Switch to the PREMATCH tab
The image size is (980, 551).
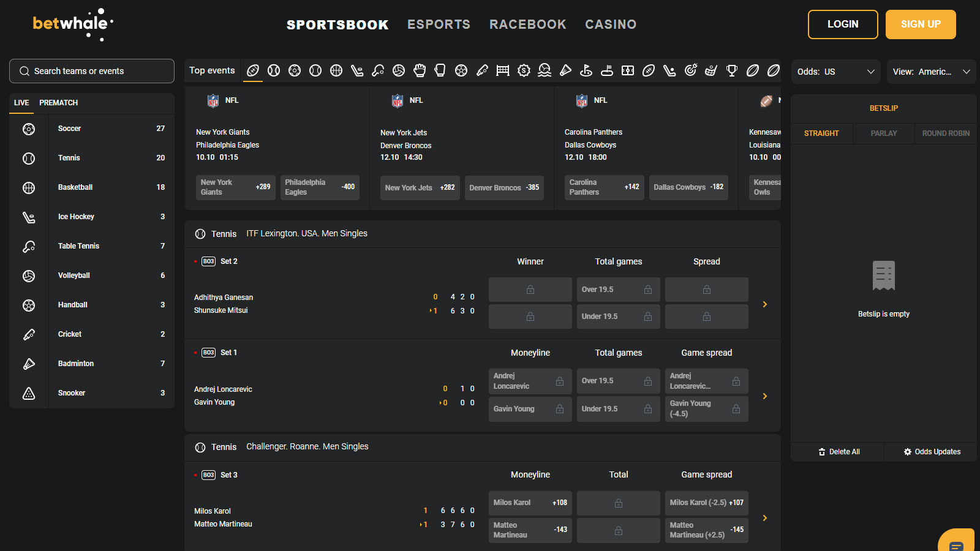coord(59,103)
